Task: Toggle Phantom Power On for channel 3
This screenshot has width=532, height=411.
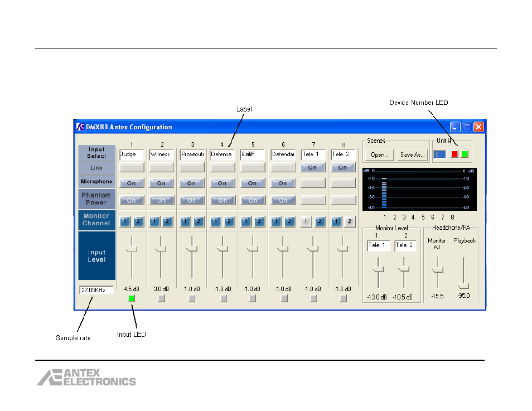Action: click(x=192, y=200)
